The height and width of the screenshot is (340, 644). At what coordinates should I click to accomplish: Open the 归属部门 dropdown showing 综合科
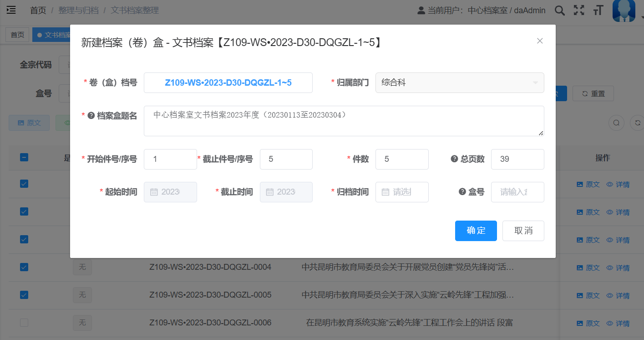point(460,82)
